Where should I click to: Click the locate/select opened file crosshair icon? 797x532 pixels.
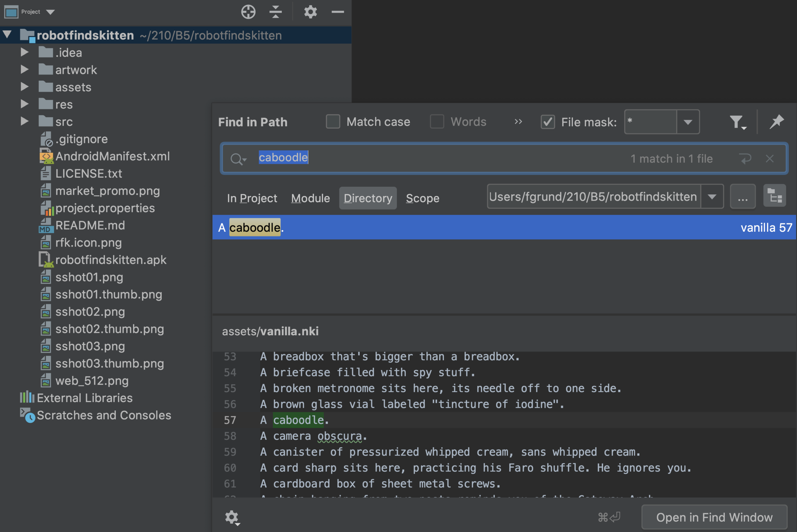point(248,12)
